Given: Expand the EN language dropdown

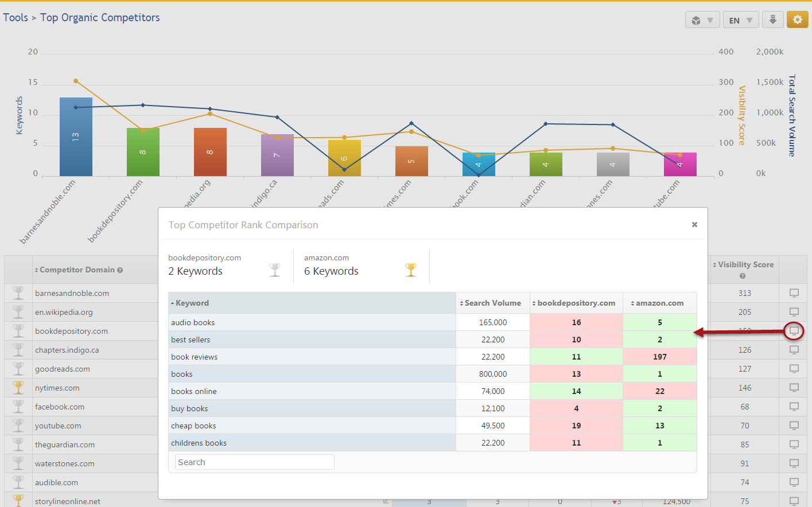Looking at the screenshot, I should pyautogui.click(x=740, y=20).
